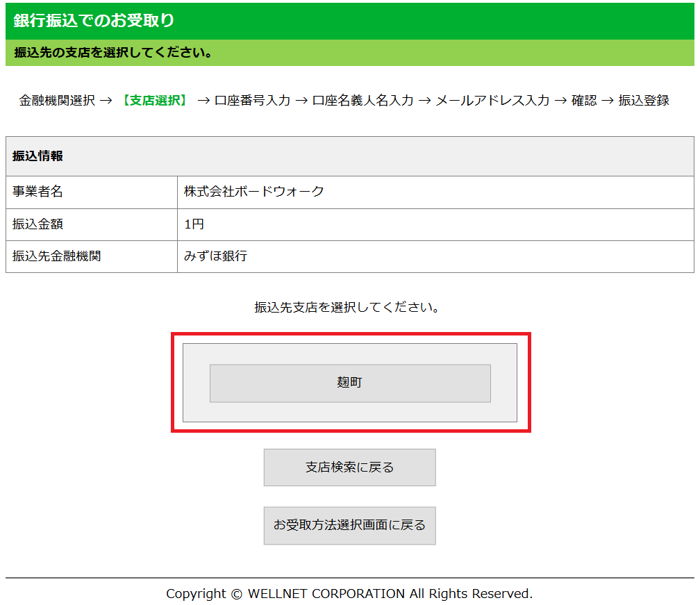Click the 振込先金融機関 row label
Image resolution: width=700 pixels, height=605 pixels.
[x=57, y=256]
